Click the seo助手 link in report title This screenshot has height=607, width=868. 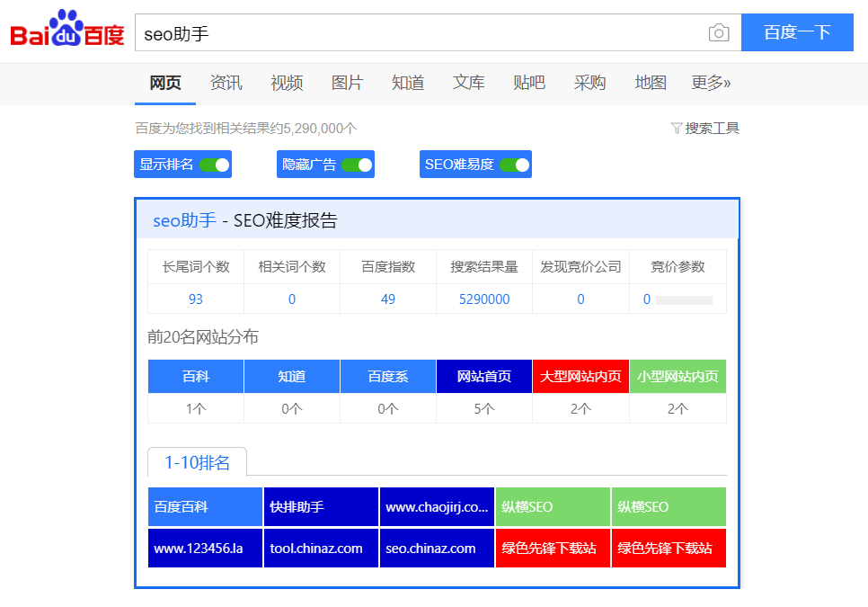click(184, 220)
